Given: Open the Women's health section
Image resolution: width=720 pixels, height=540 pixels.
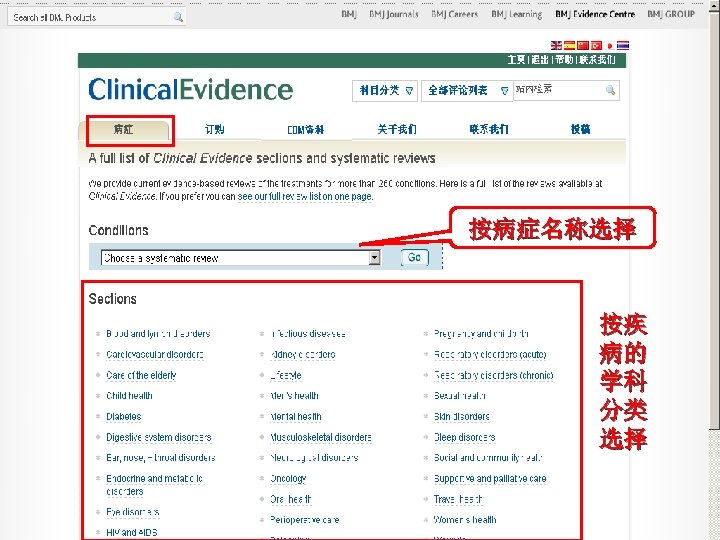Looking at the screenshot, I should (x=465, y=520).
